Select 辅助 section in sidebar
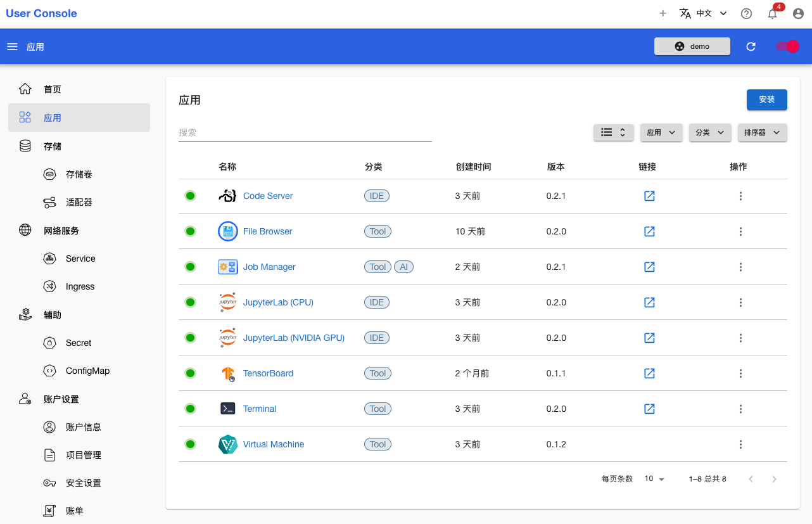Image resolution: width=812 pixels, height=524 pixels. pyautogui.click(x=79, y=315)
